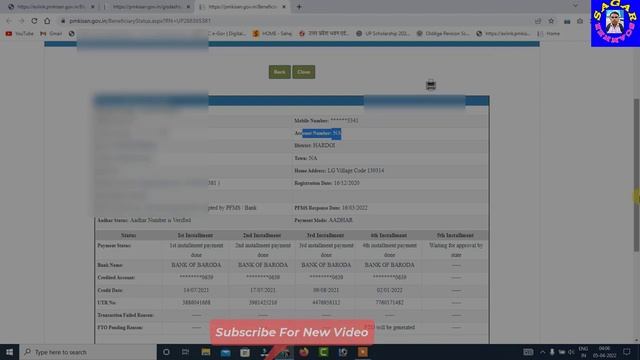Print the beneficiary status via printer icon
640x360 pixels.
[x=431, y=84]
